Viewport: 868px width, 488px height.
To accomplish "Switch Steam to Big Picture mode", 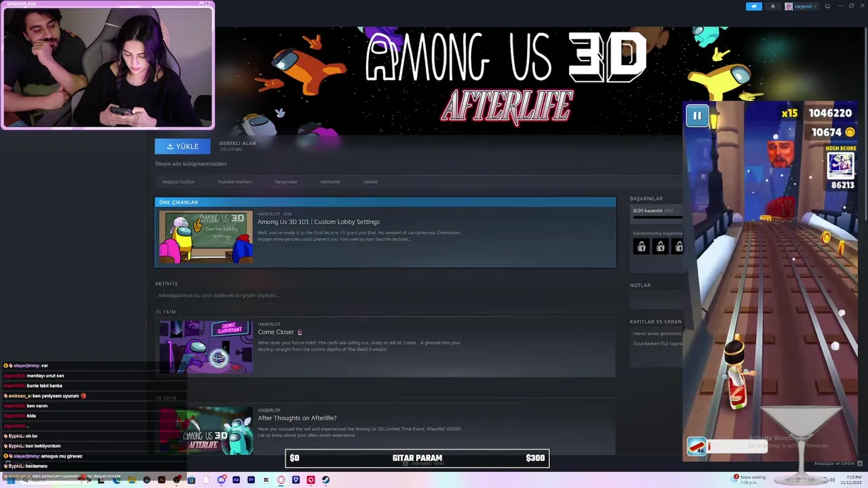I will coord(827,6).
